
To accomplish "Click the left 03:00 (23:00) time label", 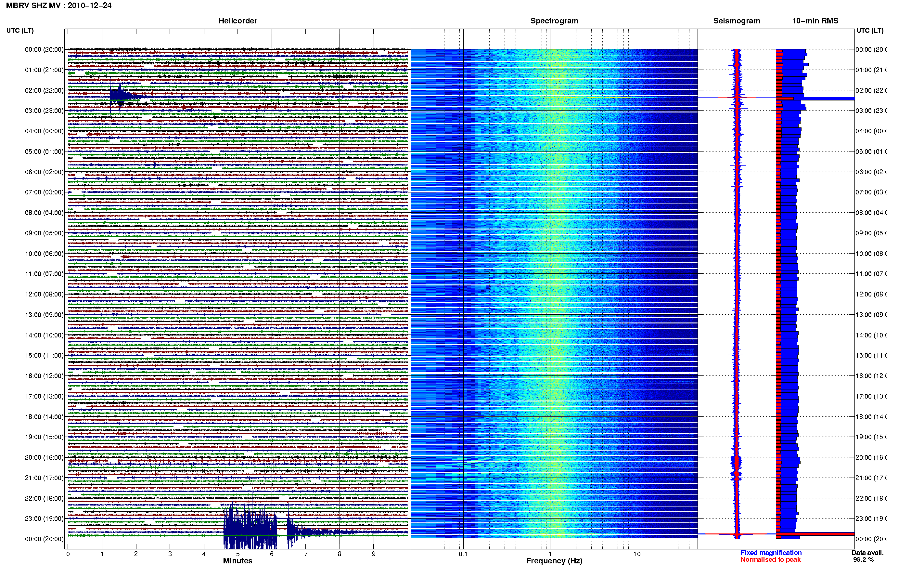I will tap(44, 111).
